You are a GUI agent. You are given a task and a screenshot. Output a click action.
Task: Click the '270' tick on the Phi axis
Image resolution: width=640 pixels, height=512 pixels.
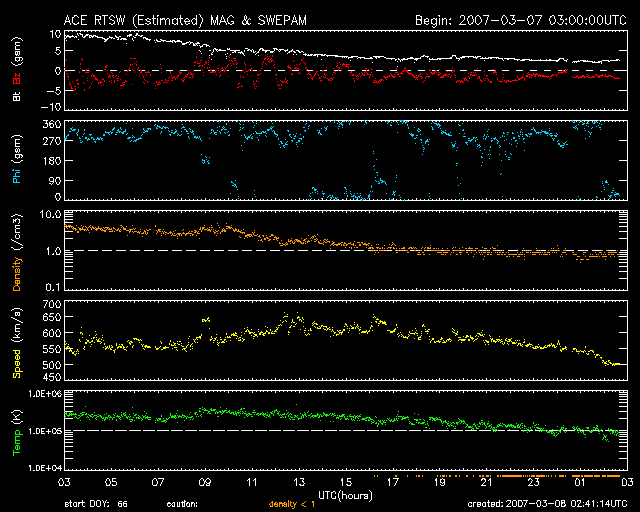(52, 141)
